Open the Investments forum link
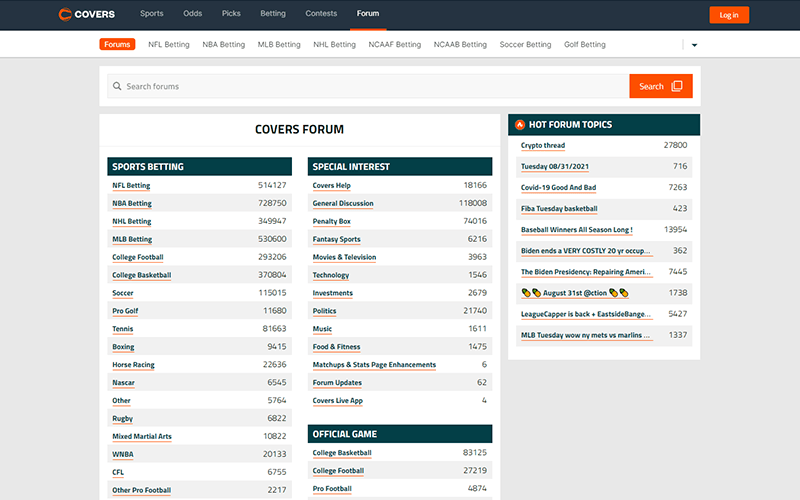The image size is (800, 500). tap(333, 293)
